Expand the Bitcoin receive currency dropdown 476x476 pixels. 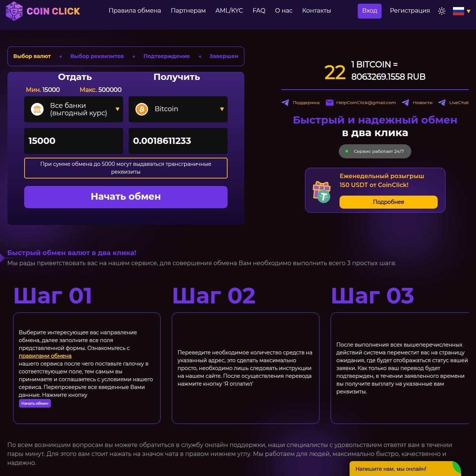coord(178,109)
